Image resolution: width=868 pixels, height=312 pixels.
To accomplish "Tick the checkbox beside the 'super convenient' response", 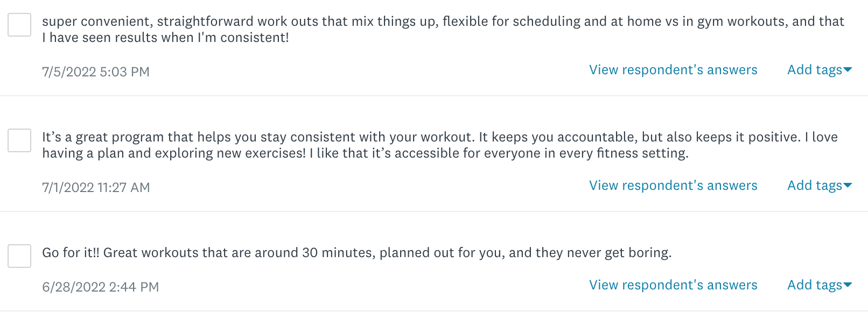I will (19, 25).
